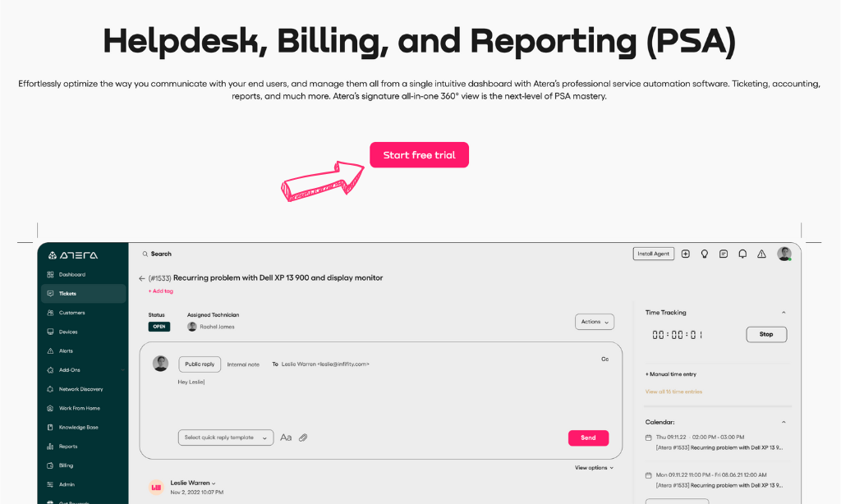
Task: Click the alert triangle icon in header
Action: pyautogui.click(x=761, y=254)
